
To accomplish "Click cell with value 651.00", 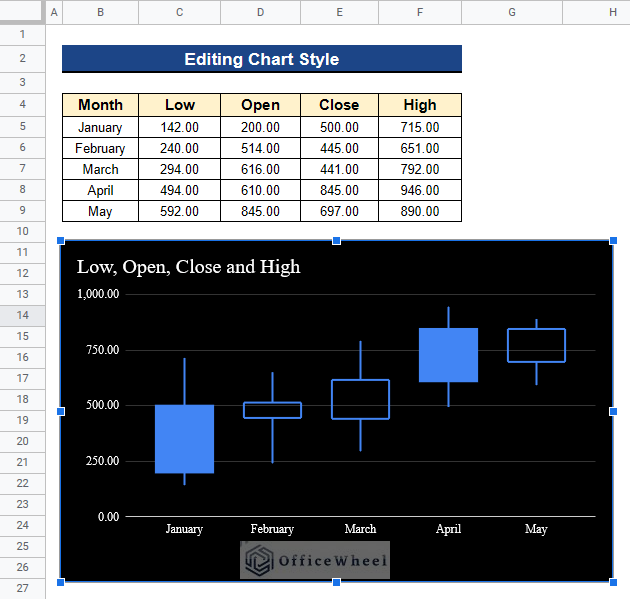I will pos(420,148).
